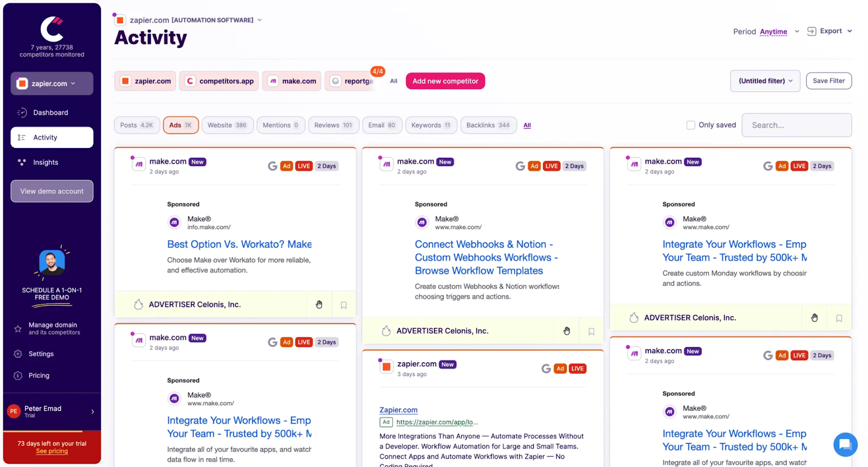Click hand icon on Monday workflows ad card
868x467 pixels.
point(815,318)
